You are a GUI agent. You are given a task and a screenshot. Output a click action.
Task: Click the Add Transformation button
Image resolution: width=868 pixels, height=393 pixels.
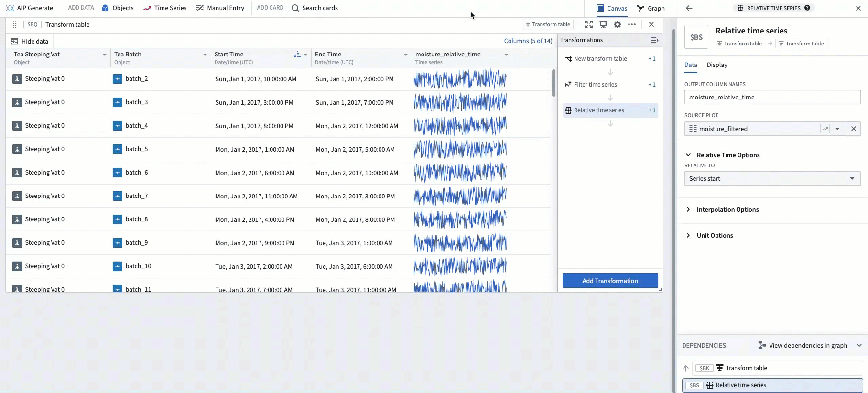pyautogui.click(x=610, y=281)
